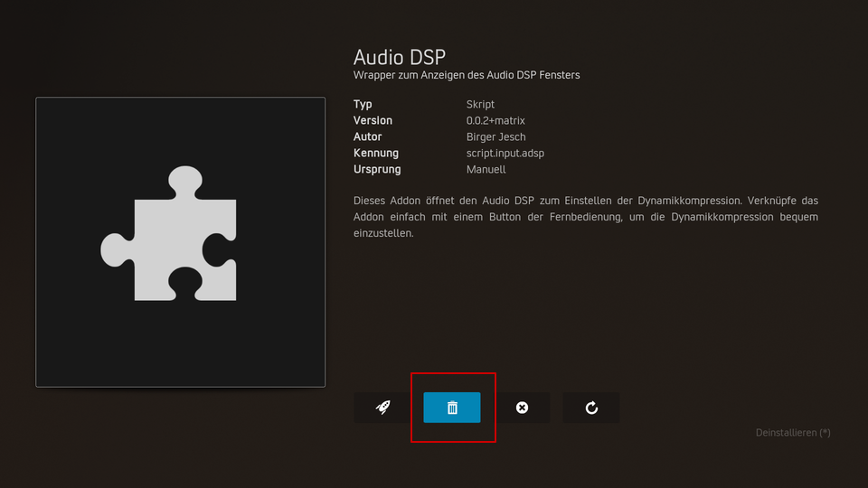Click the subtitle "Wrapper zum Anzeigen des Audio DSP Fensters"

(467, 75)
